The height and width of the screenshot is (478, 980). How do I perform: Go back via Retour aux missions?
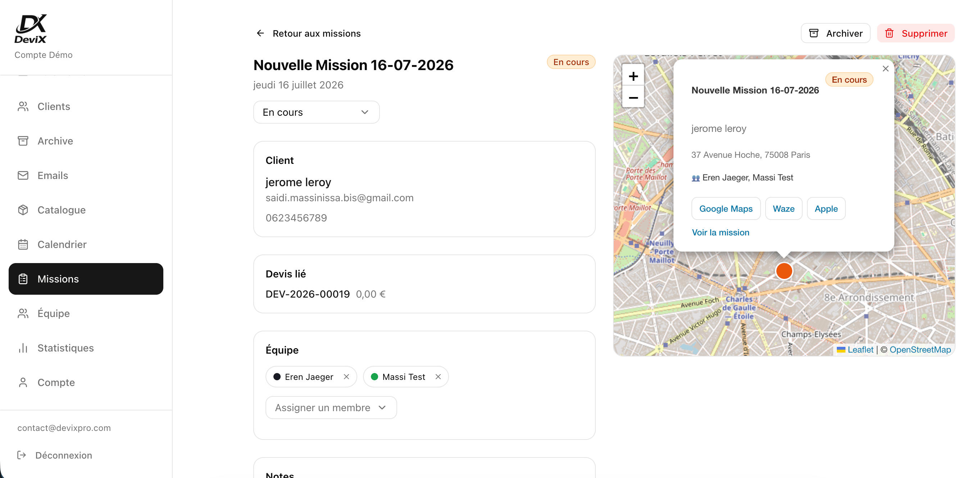[x=308, y=33]
